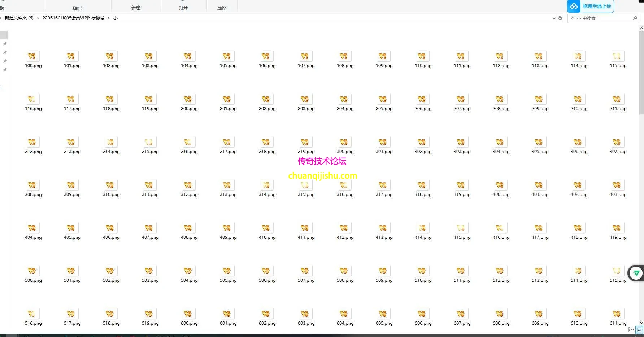This screenshot has height=337, width=644.
Task: Select the file name 119.png
Action: [x=150, y=109]
